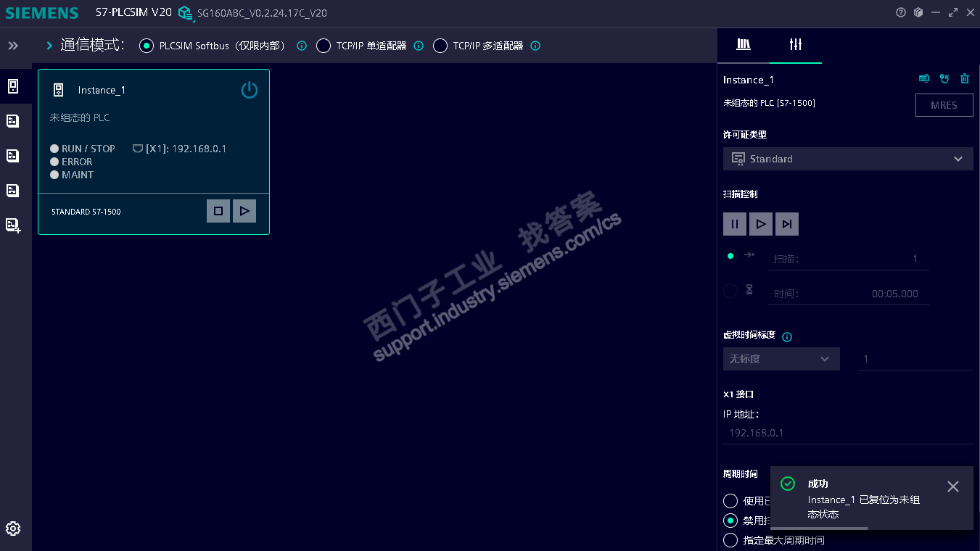Click the reset instance icon in right panel
This screenshot has height=551, width=980.
[944, 79]
